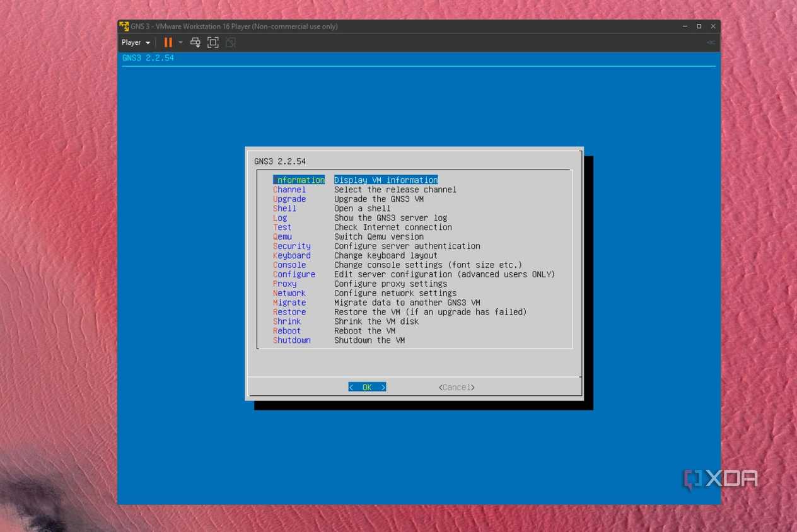Open the power options dropdown arrow beside pause

180,42
